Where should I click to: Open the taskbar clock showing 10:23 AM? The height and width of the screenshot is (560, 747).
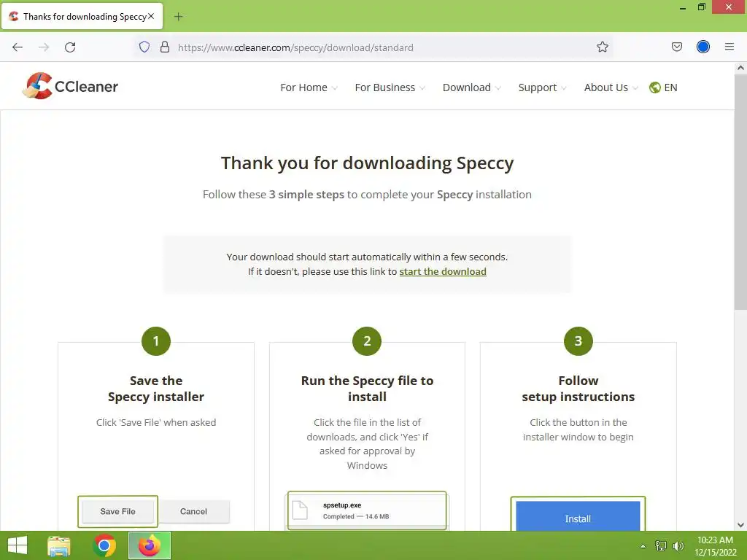[715, 546]
